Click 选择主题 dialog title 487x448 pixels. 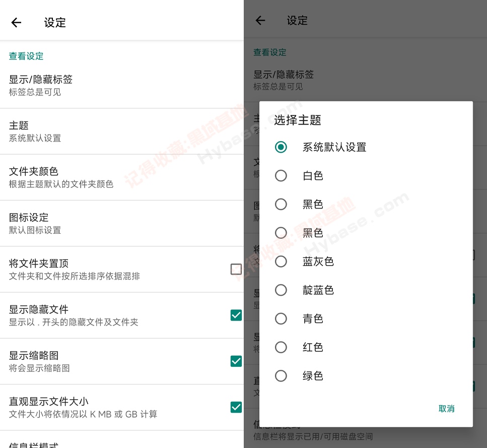point(297,120)
